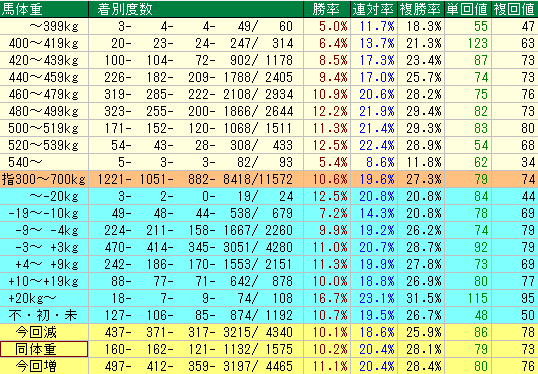Screen dimensions: 538x374
Task: Click the 540〜 weight row
Action: pos(269,162)
